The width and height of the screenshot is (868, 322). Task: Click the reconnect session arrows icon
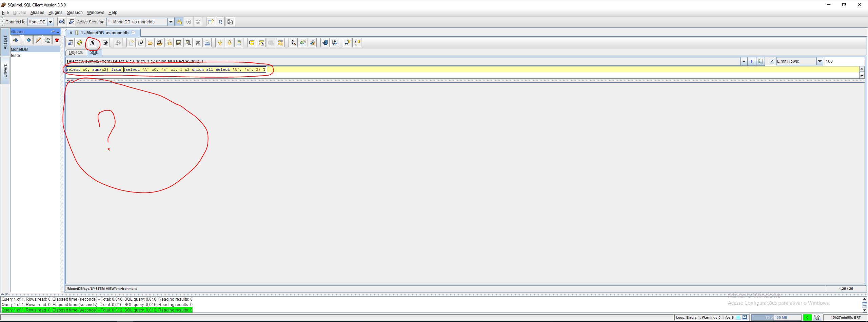click(80, 43)
